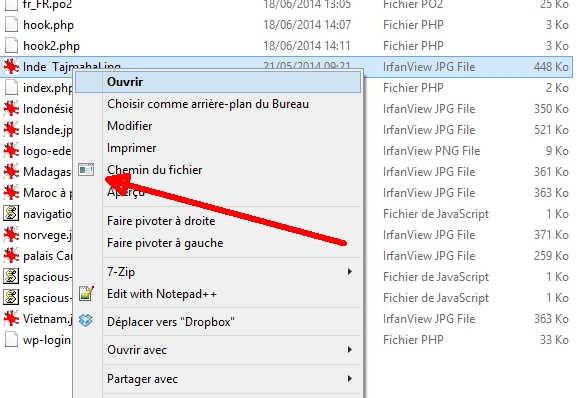Image resolution: width=584 pixels, height=398 pixels.
Task: Click the index.php file icon
Action: tap(11, 88)
